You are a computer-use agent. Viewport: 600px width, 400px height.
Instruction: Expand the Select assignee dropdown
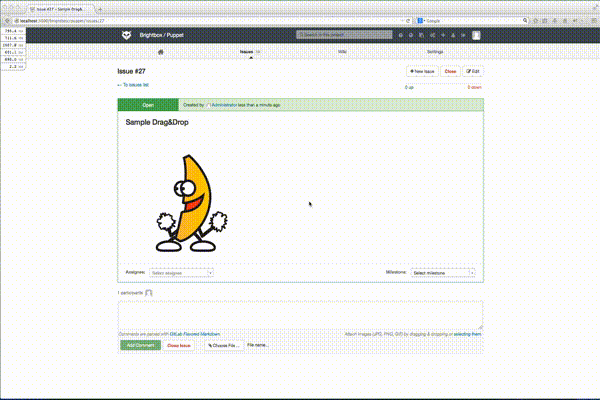(182, 272)
